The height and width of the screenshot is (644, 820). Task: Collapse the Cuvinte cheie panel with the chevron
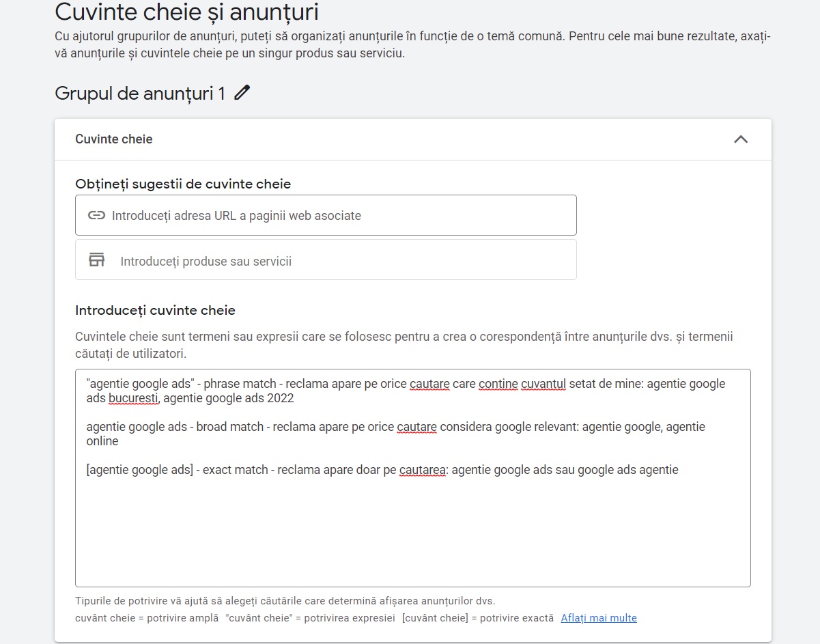tap(741, 139)
